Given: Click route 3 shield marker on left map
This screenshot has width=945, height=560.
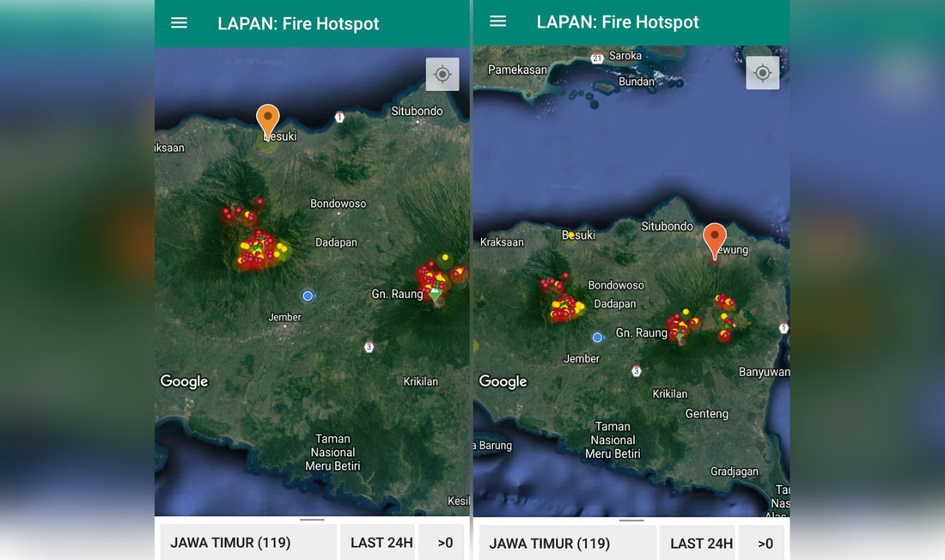Looking at the screenshot, I should (369, 347).
